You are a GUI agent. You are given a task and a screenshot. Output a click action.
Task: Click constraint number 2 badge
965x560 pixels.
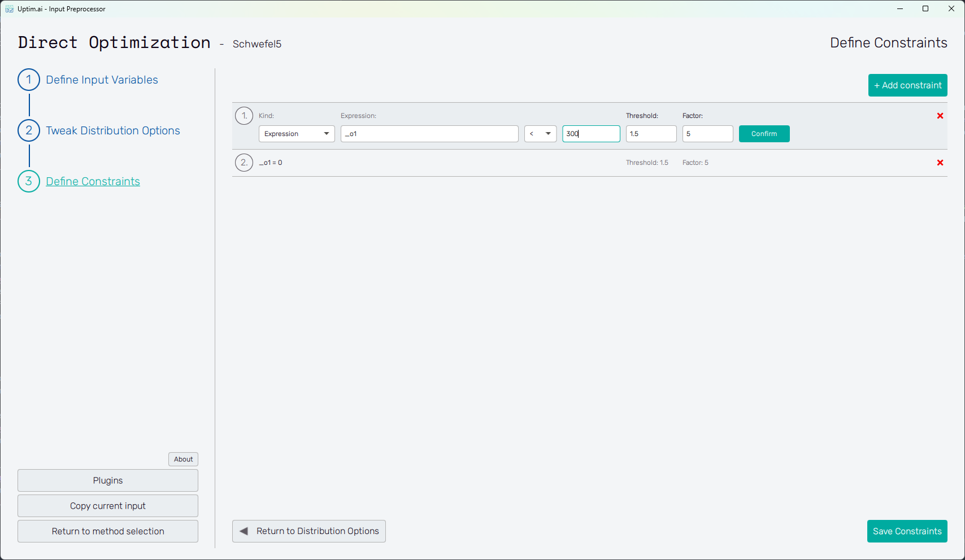(244, 163)
